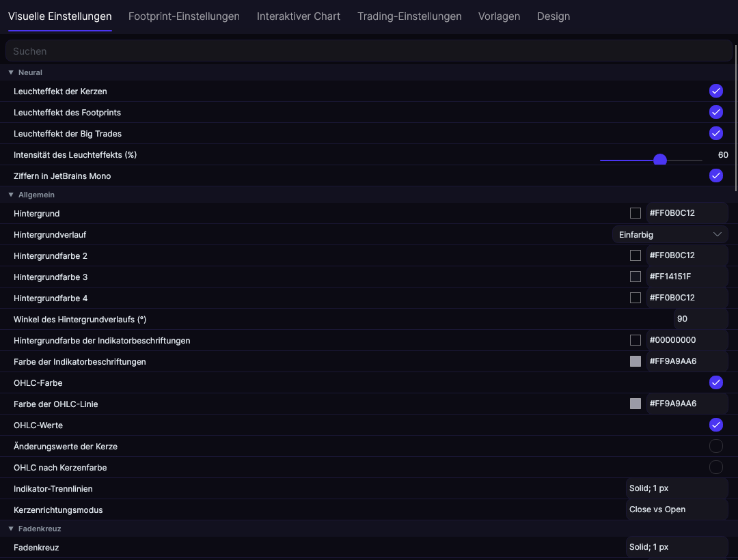
Task: Edit the #FF14151F hex value field
Action: [687, 277]
